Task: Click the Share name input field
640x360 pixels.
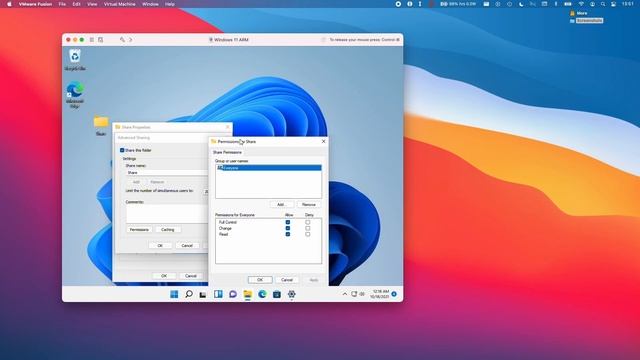Action: tap(167, 173)
